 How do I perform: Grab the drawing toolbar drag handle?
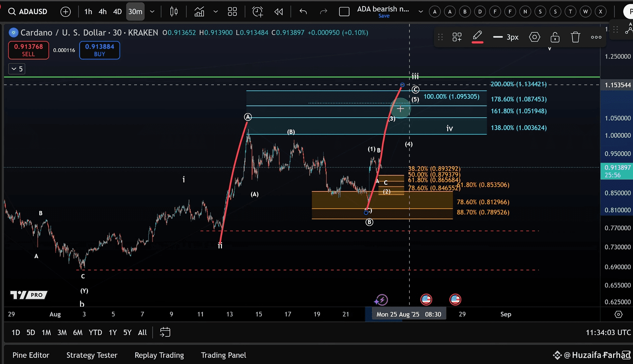pyautogui.click(x=440, y=37)
